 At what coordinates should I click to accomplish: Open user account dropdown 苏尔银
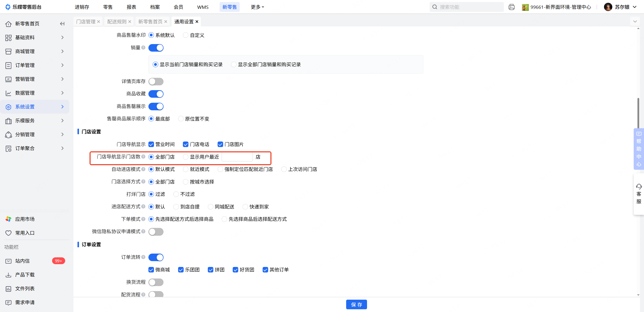[x=622, y=7]
